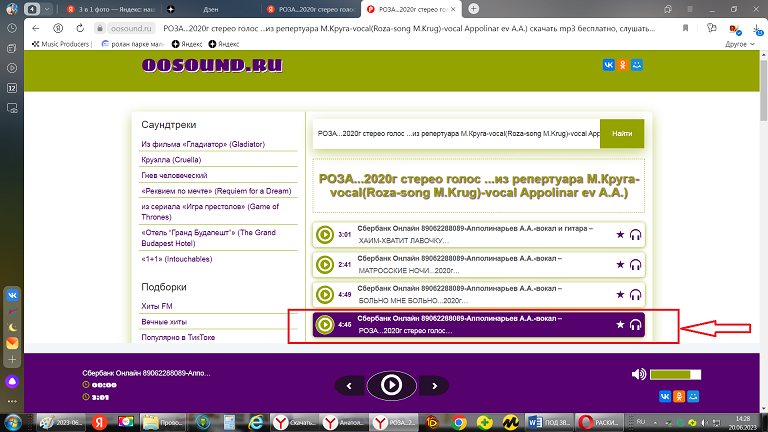Open mail from the browser sidebar
The image size is (768, 432).
point(12,343)
